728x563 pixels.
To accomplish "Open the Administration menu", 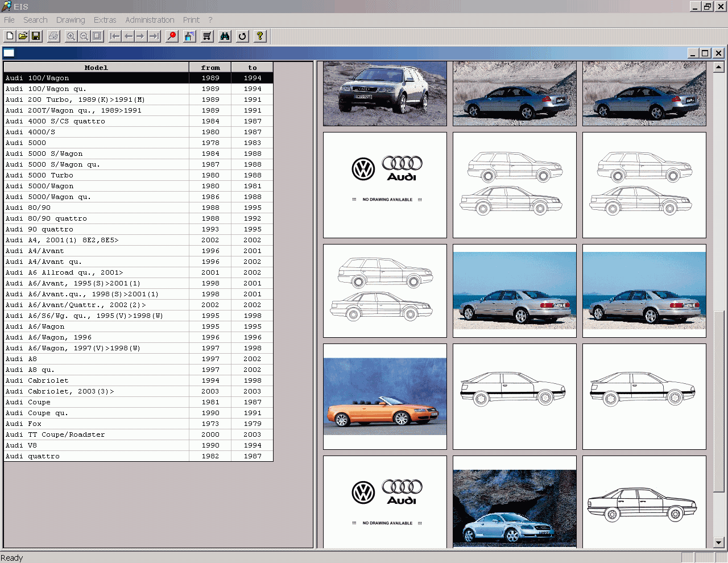I will (150, 20).
